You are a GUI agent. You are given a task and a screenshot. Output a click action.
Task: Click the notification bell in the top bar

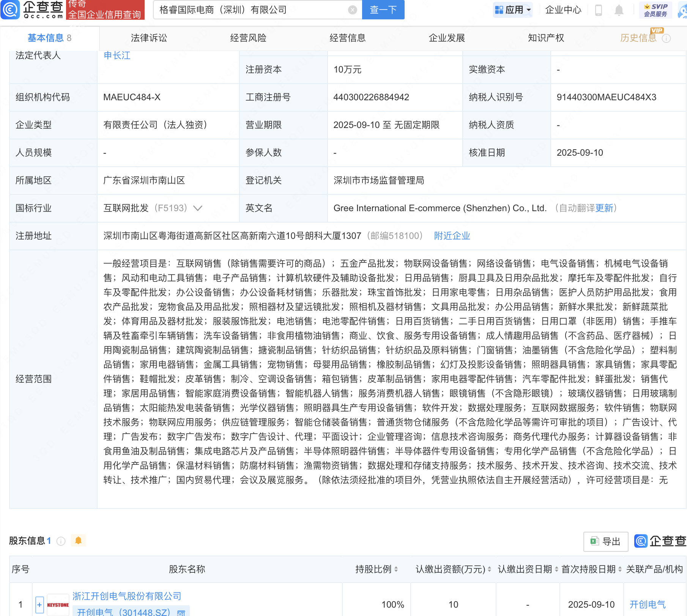coord(618,10)
